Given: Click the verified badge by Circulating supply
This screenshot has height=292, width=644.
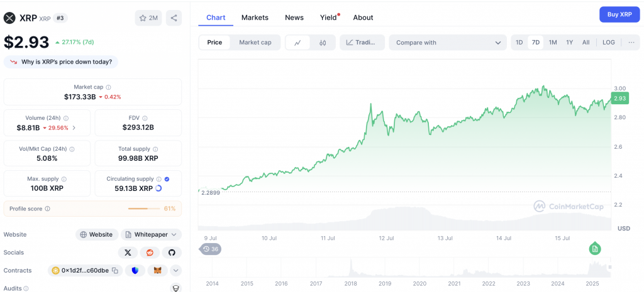Looking at the screenshot, I should click(x=167, y=179).
